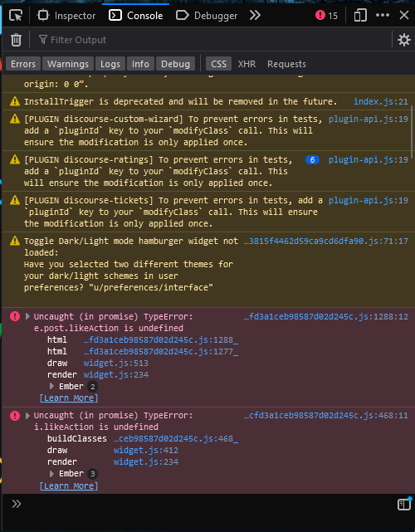The width and height of the screenshot is (415, 532).
Task: Switch to the Inspector tab
Action: tap(66, 16)
